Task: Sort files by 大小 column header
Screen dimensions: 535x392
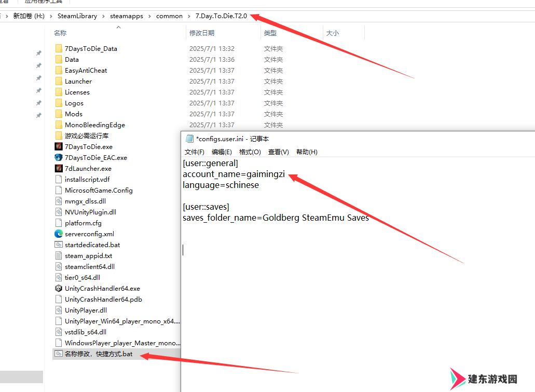Action: tap(332, 33)
